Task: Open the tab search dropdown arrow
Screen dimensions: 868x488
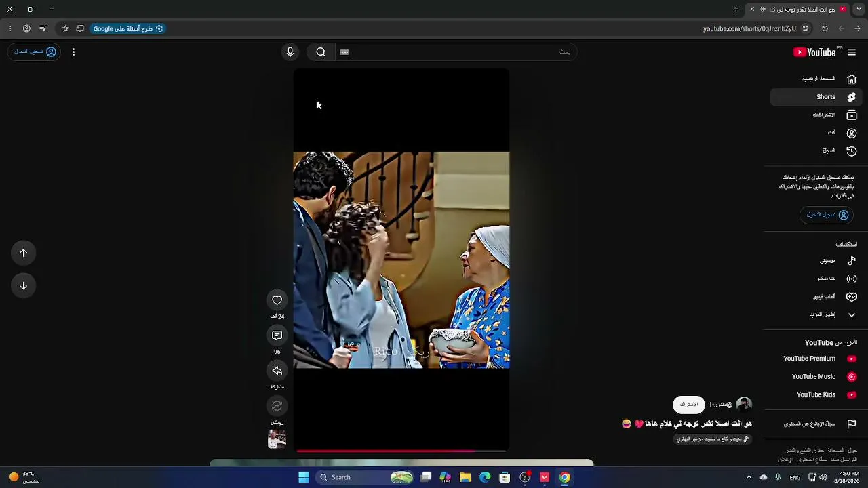Action: click(x=859, y=9)
